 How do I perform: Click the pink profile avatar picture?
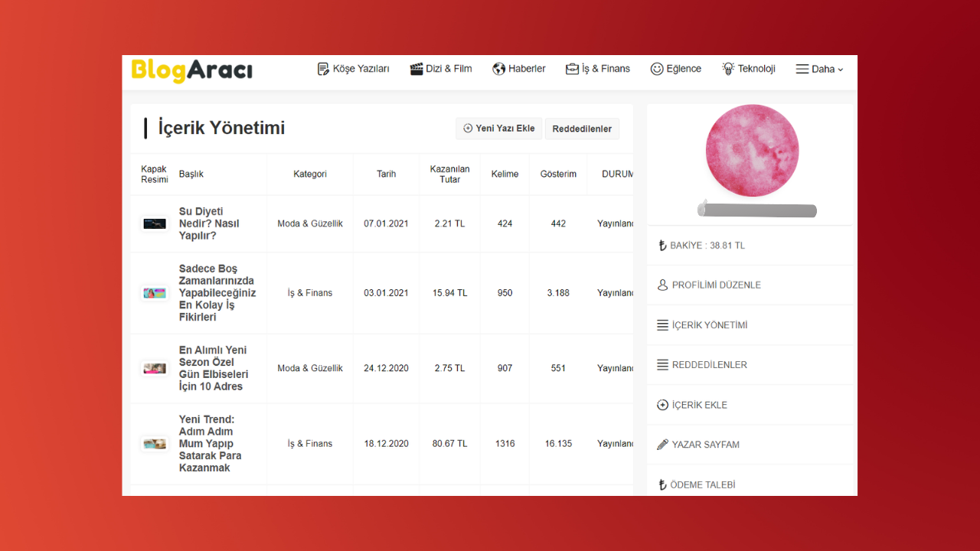(x=752, y=150)
